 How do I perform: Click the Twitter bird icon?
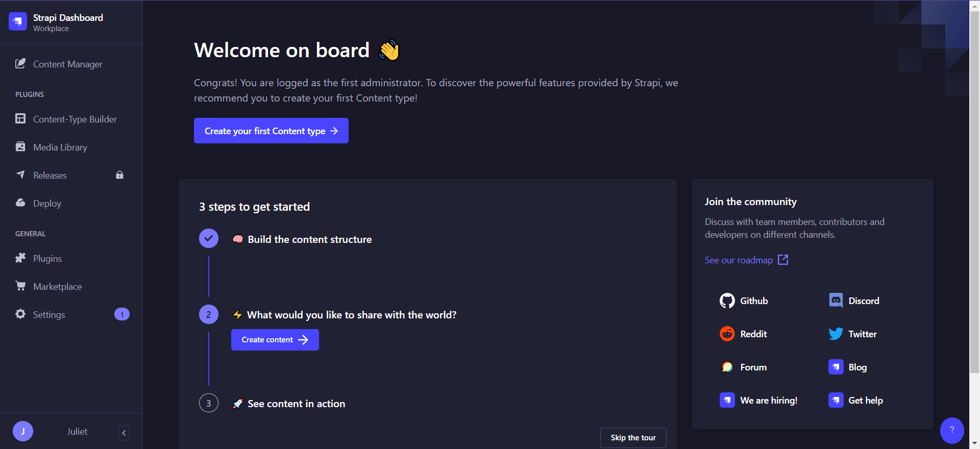click(x=836, y=334)
